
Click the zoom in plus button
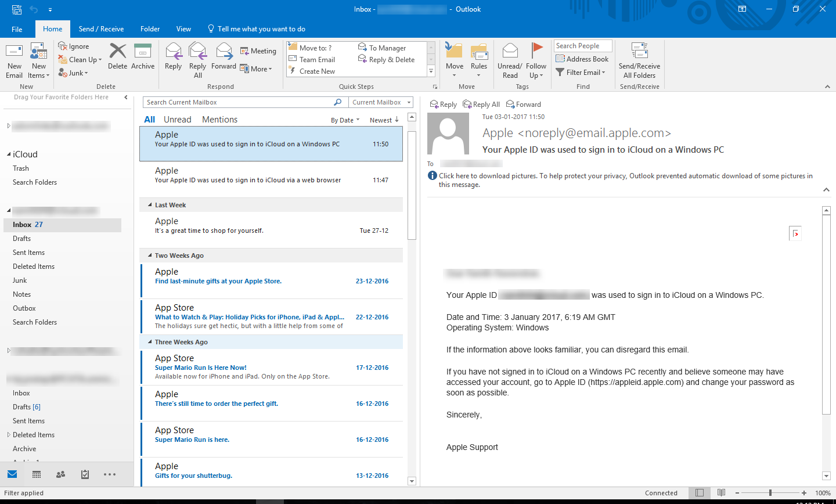coord(804,493)
